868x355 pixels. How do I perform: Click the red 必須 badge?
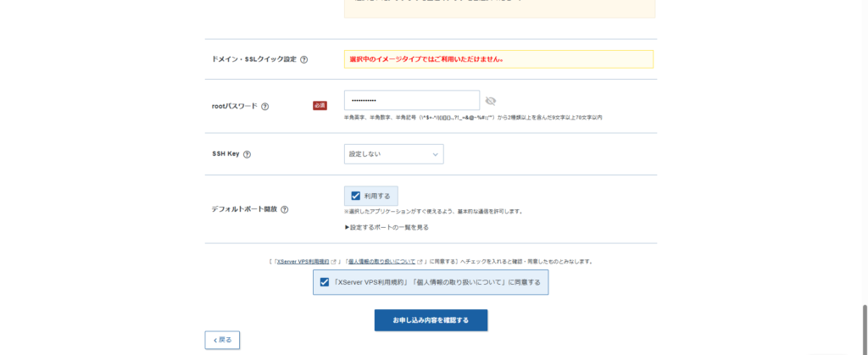coord(320,106)
